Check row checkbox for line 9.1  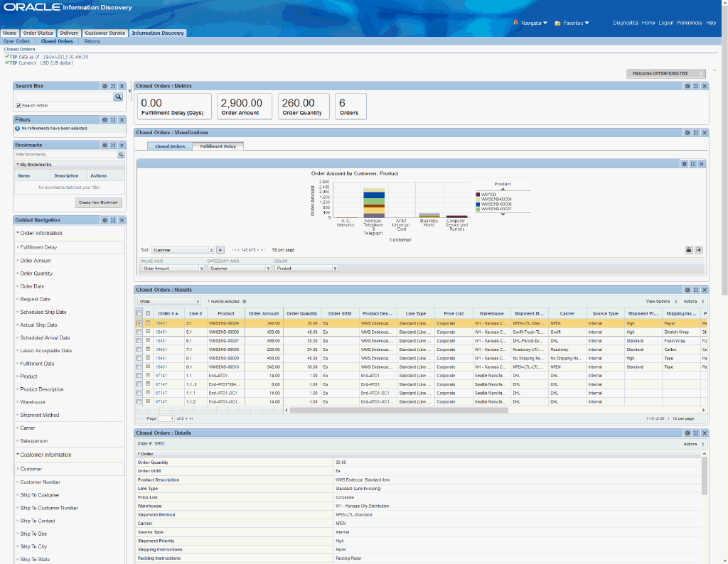(139, 367)
